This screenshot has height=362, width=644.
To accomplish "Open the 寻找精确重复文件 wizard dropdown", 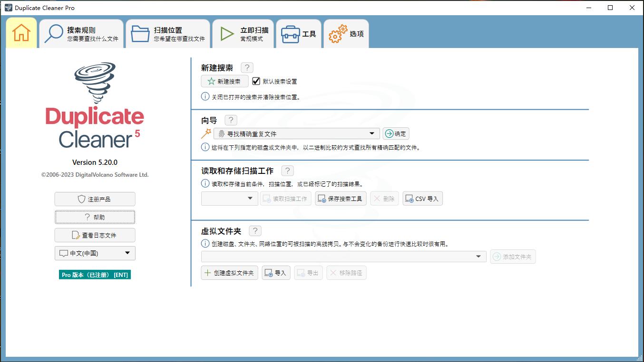I will coord(373,133).
